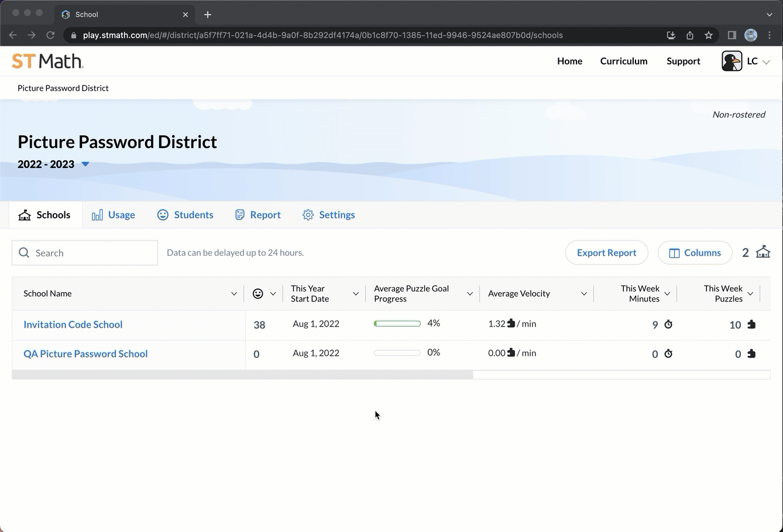This screenshot has width=783, height=532.
Task: Click Picture Password District breadcrumb
Action: click(x=63, y=88)
